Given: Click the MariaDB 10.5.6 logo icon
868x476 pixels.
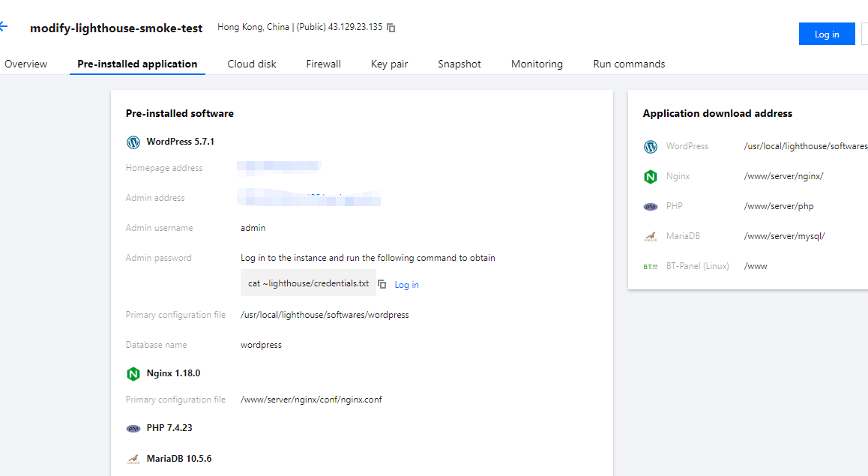Looking at the screenshot, I should [133, 459].
